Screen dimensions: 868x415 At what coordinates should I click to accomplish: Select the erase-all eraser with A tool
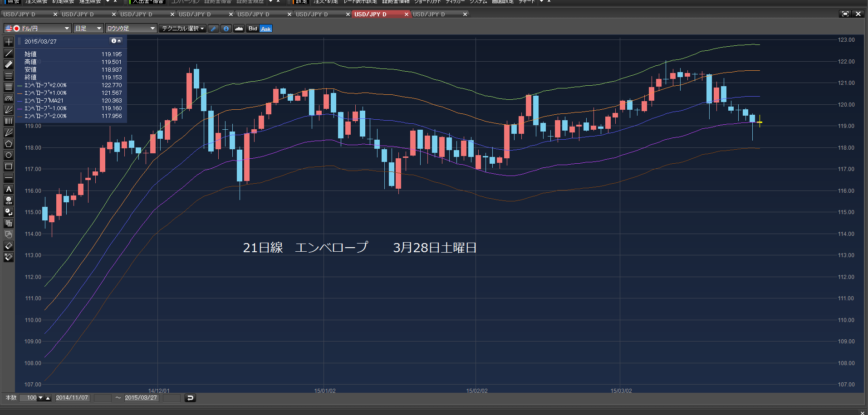pyautogui.click(x=9, y=257)
